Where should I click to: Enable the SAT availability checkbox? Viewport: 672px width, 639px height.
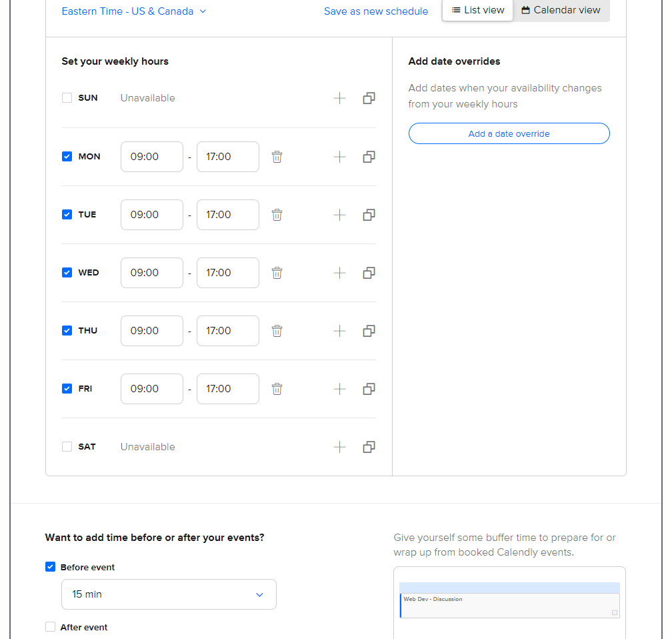(67, 446)
